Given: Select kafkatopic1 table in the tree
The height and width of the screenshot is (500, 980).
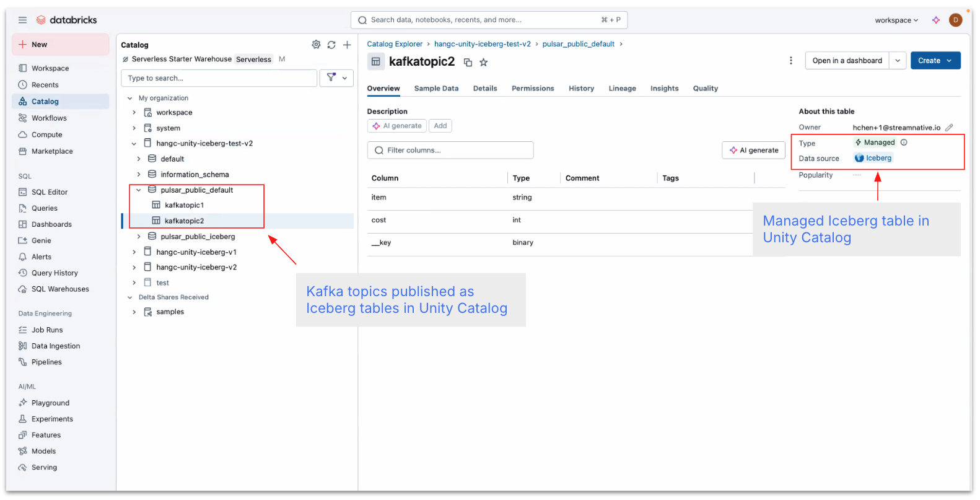Looking at the screenshot, I should (184, 205).
